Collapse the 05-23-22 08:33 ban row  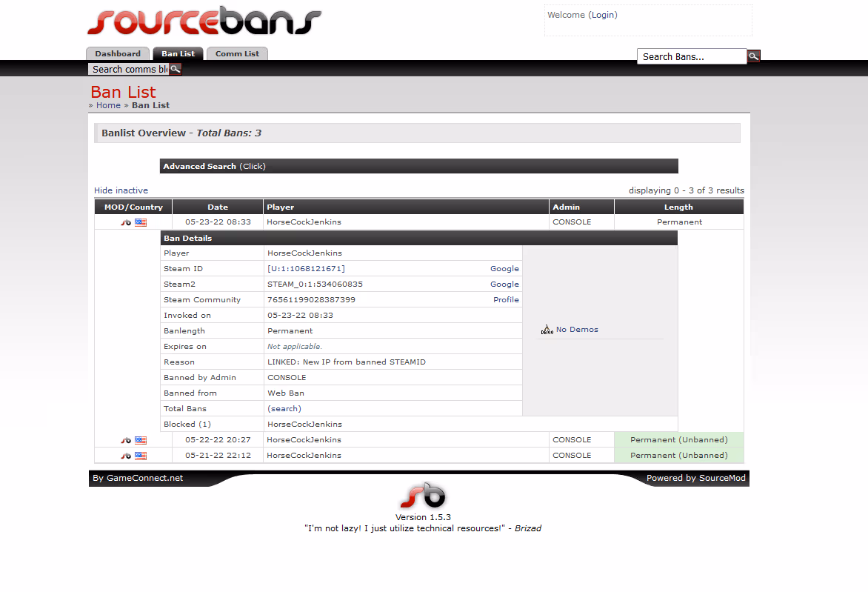tap(419, 222)
